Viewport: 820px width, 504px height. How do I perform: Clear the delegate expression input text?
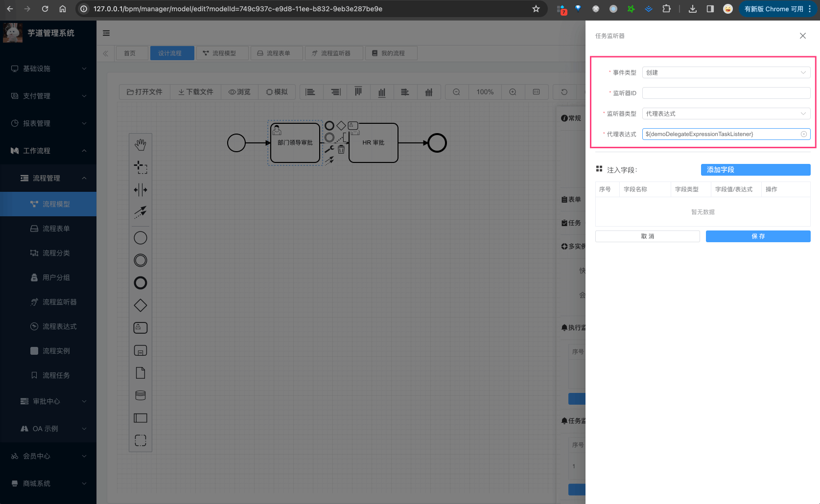pyautogui.click(x=803, y=134)
